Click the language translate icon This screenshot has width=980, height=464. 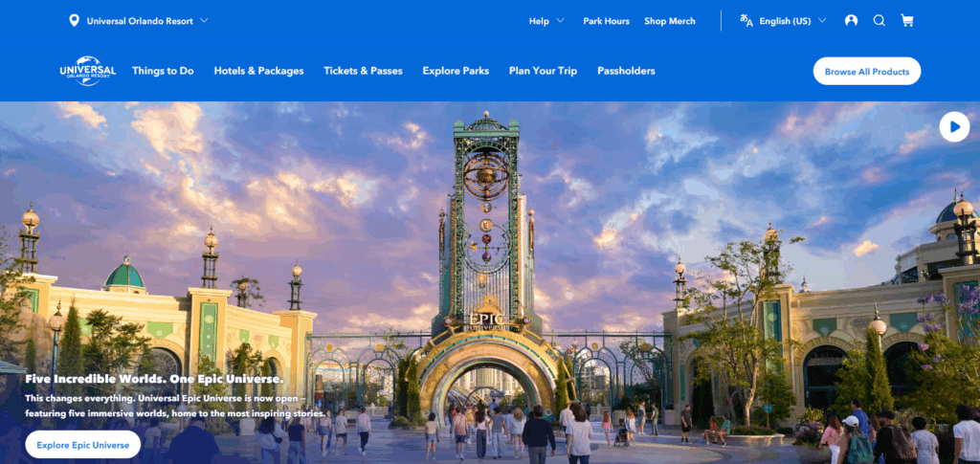[x=746, y=21]
